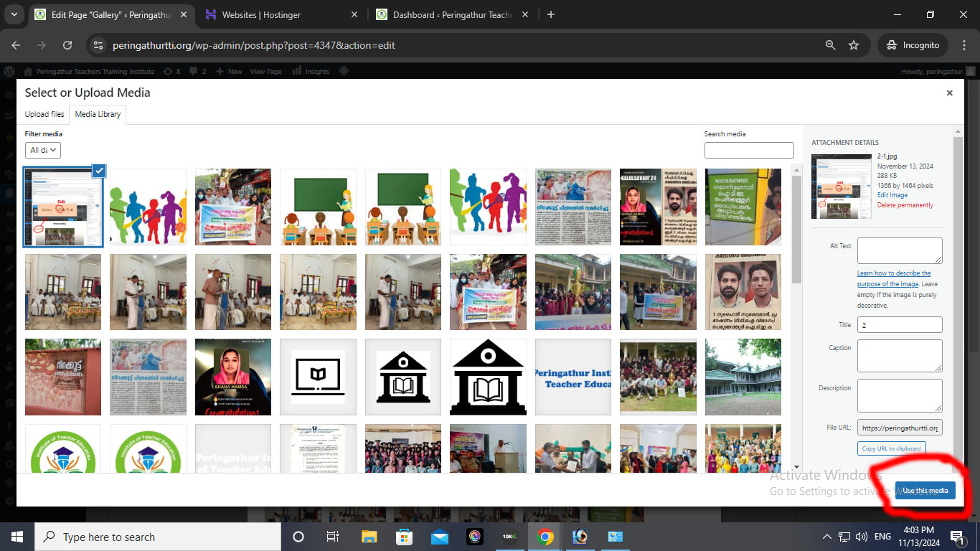Open a new browser tab with plus icon

tap(551, 14)
